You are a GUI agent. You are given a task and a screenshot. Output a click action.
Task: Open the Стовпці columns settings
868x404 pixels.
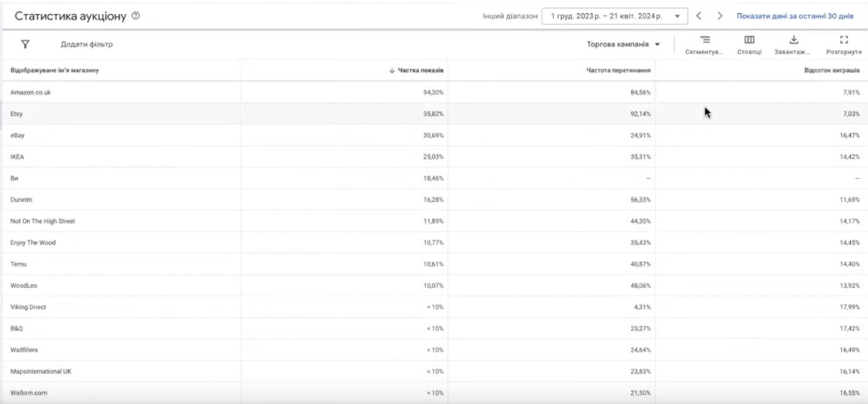(749, 45)
